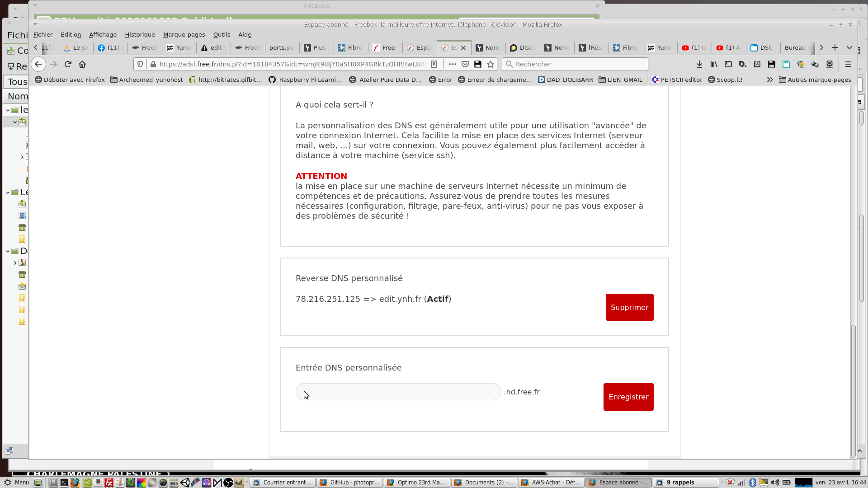
Task: Open the Firefox hamburger menu
Action: [x=848, y=64]
